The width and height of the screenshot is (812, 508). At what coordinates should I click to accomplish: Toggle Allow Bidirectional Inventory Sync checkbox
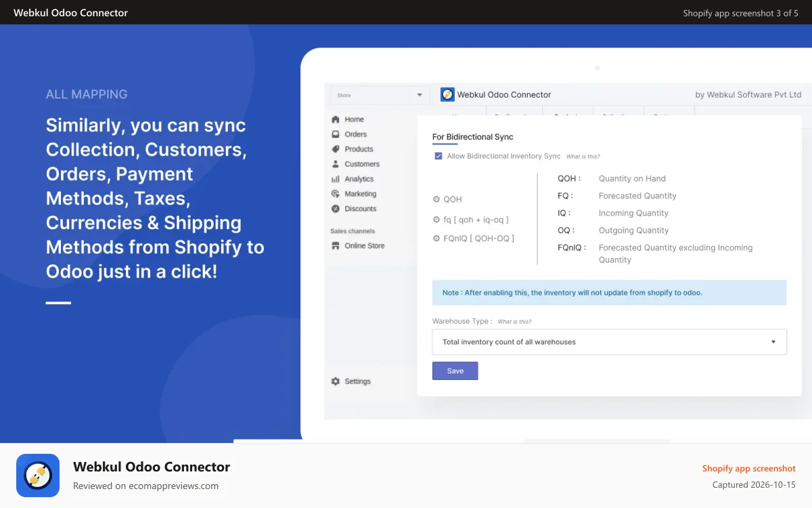(x=438, y=156)
